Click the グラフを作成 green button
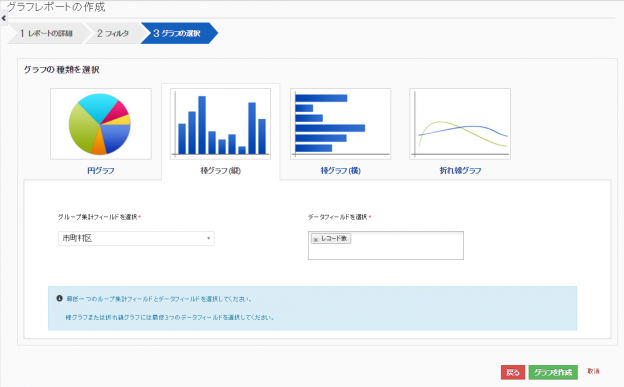 553,372
